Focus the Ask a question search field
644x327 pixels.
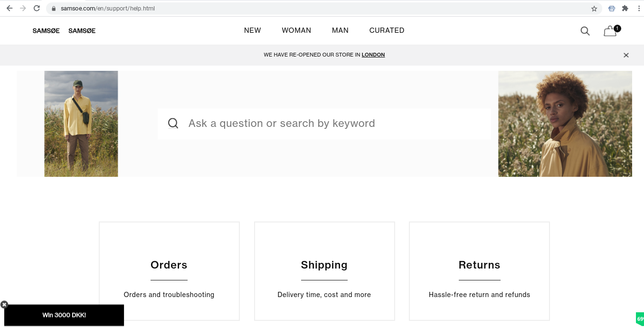click(324, 124)
